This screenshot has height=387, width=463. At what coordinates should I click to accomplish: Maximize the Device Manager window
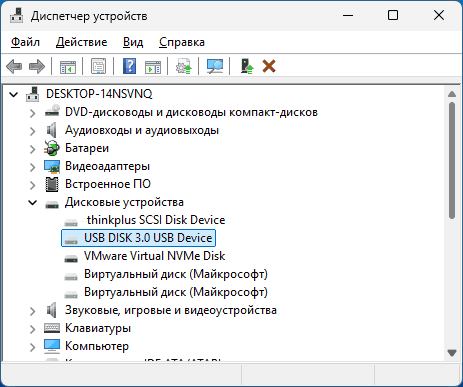point(393,15)
